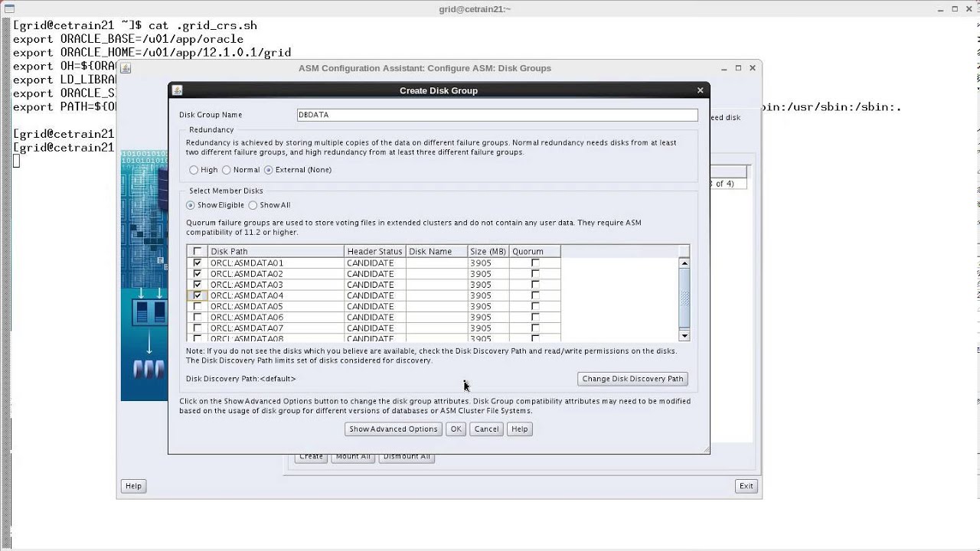Screen dimensions: 980x551
Task: Enable Quorum for ORCL:ASMDATA02
Action: [x=535, y=273]
